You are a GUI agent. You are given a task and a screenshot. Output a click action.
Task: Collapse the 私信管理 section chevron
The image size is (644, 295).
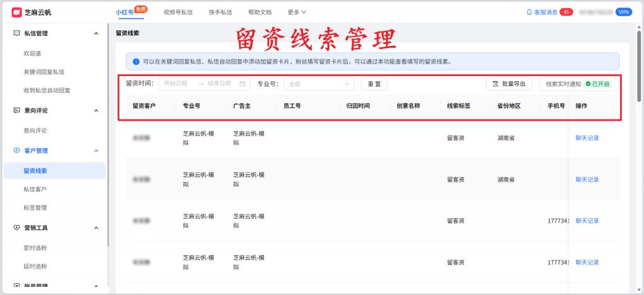coord(96,33)
